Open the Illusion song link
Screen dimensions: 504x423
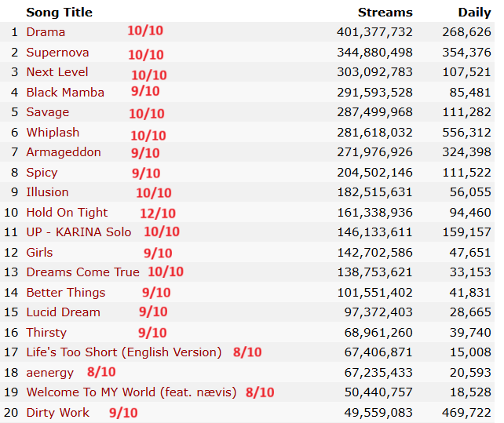click(x=47, y=192)
